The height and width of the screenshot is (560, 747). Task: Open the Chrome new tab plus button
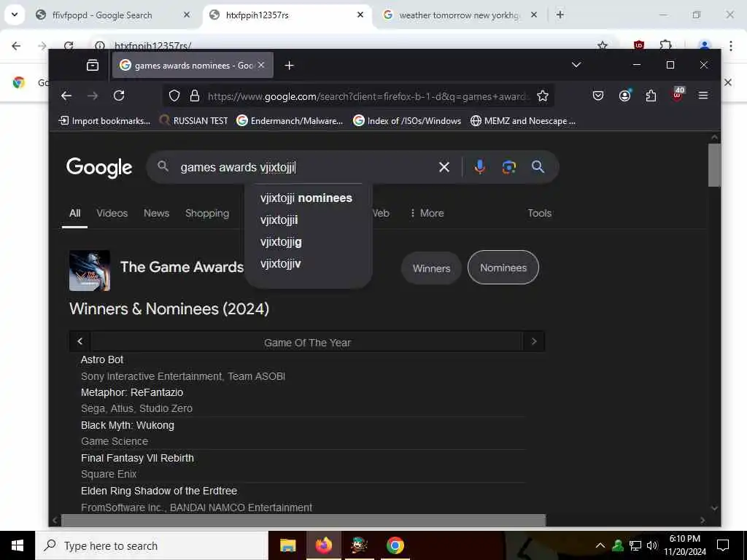560,15
